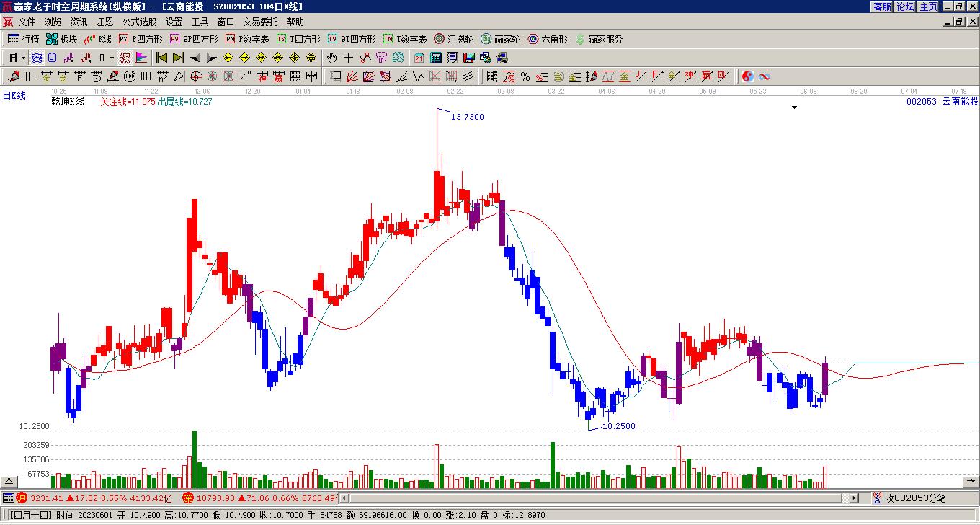The width and height of the screenshot is (980, 525).
Task: Open the 交易委托 menu
Action: [x=260, y=22]
